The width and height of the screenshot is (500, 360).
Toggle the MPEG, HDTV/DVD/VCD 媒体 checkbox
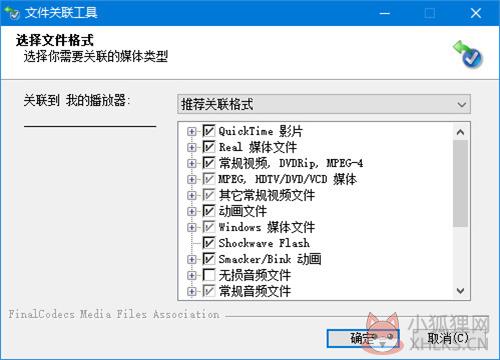(x=209, y=179)
